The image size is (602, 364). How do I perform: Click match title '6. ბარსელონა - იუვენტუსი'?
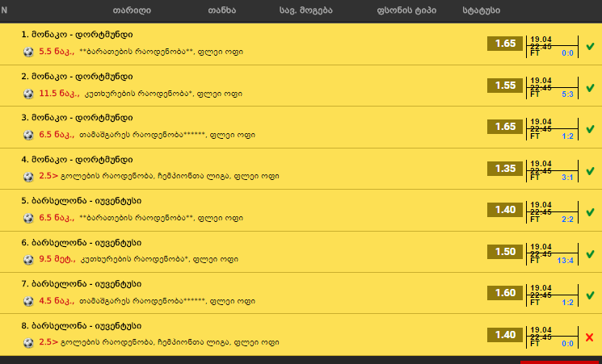coord(82,243)
